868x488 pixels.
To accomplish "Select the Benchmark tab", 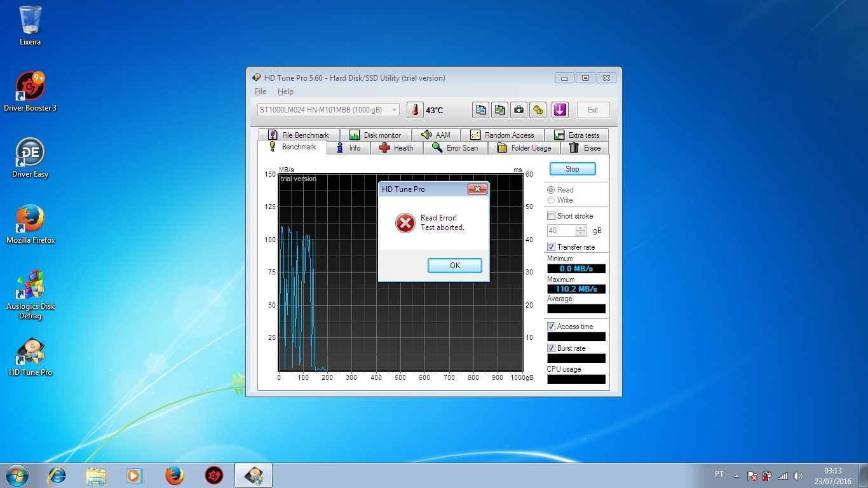I will [x=292, y=147].
